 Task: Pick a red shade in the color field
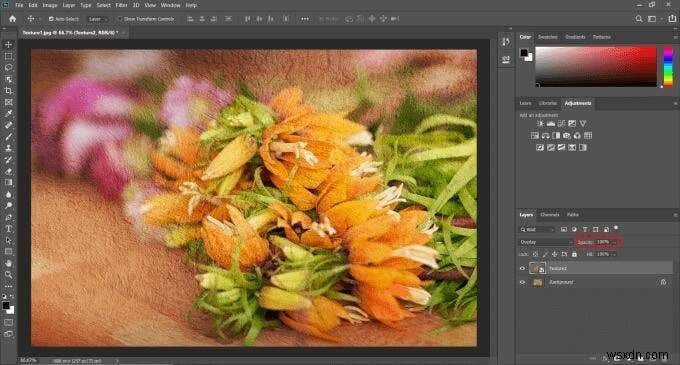596,66
